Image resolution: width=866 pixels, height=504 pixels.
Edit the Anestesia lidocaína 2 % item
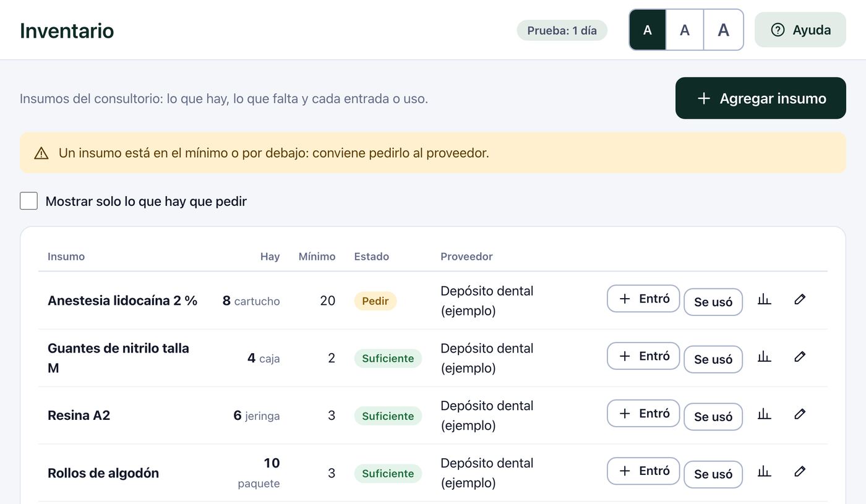[x=800, y=299]
